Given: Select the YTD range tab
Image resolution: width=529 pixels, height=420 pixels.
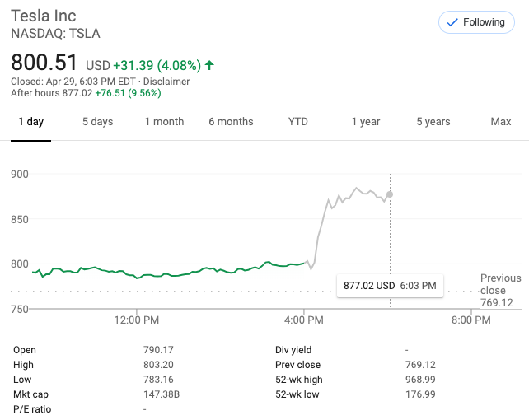Looking at the screenshot, I should [297, 122].
